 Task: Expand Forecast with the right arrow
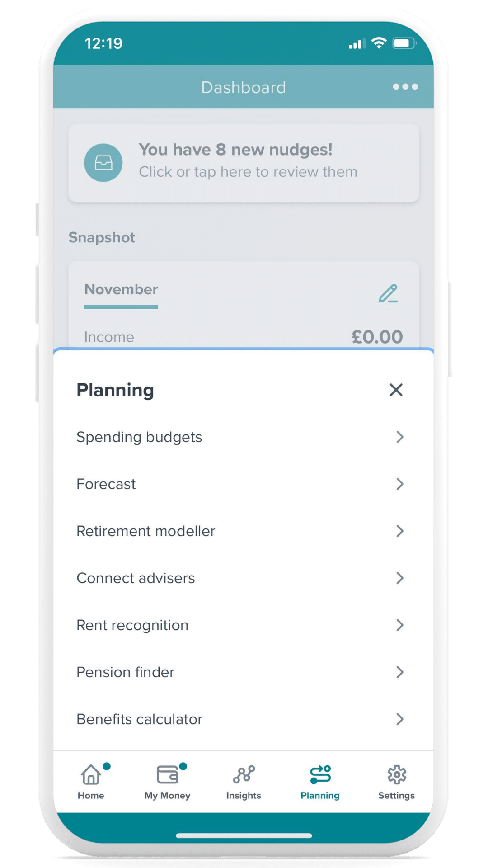pos(400,484)
